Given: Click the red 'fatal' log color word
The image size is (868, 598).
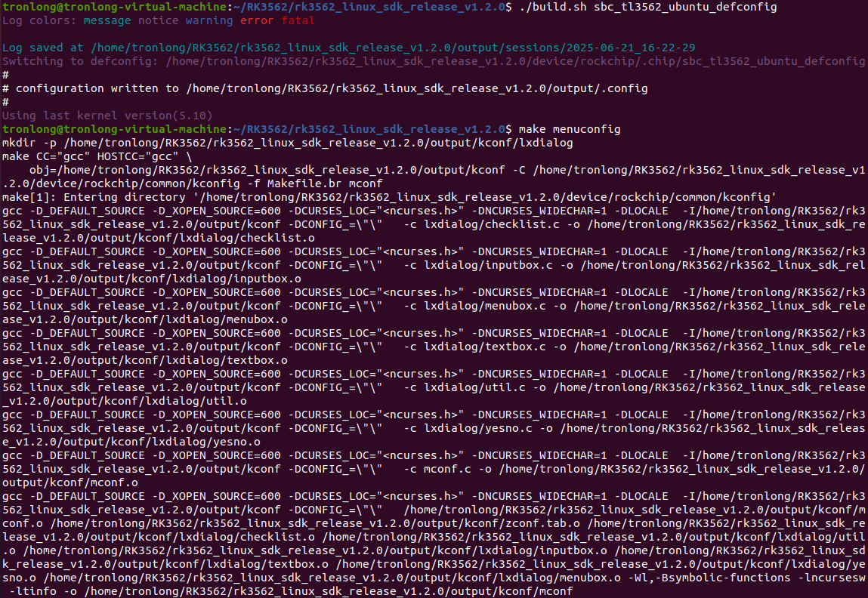Looking at the screenshot, I should [x=298, y=20].
